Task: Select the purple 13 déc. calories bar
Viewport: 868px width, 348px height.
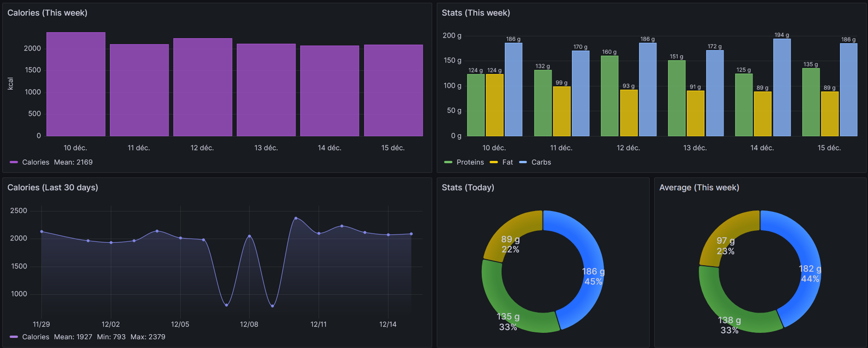Action: coord(266,90)
